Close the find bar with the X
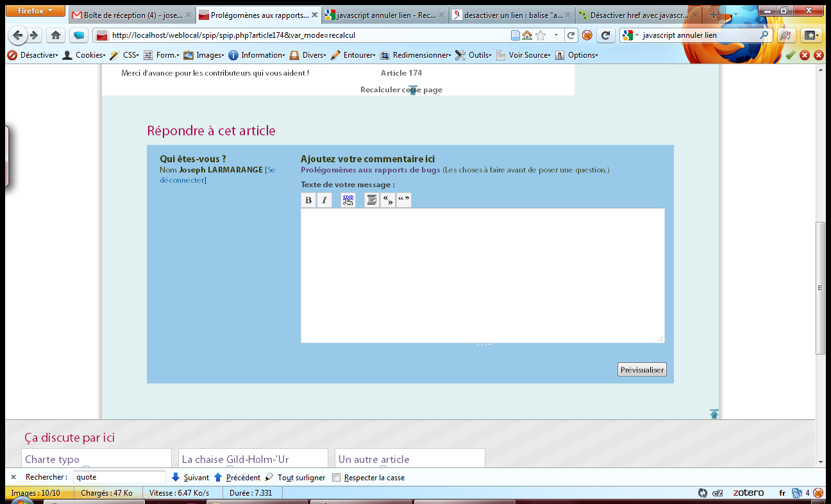The height and width of the screenshot is (504, 831). coord(13,477)
